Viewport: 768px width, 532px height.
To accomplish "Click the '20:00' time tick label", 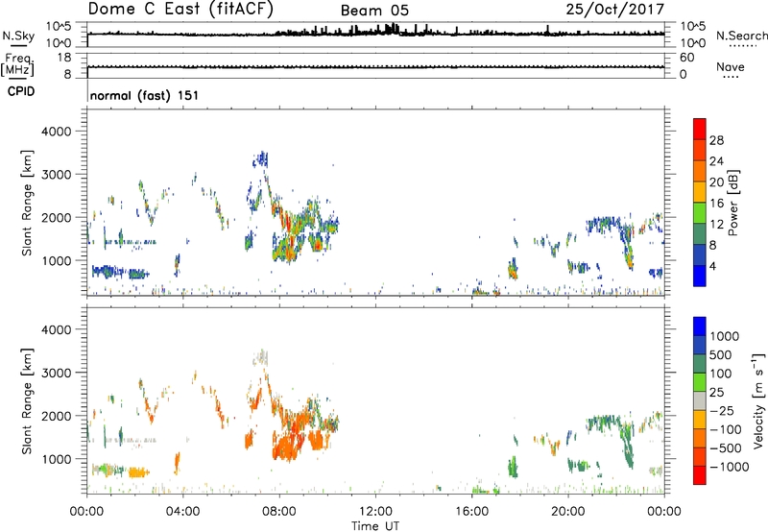I will click(x=567, y=512).
